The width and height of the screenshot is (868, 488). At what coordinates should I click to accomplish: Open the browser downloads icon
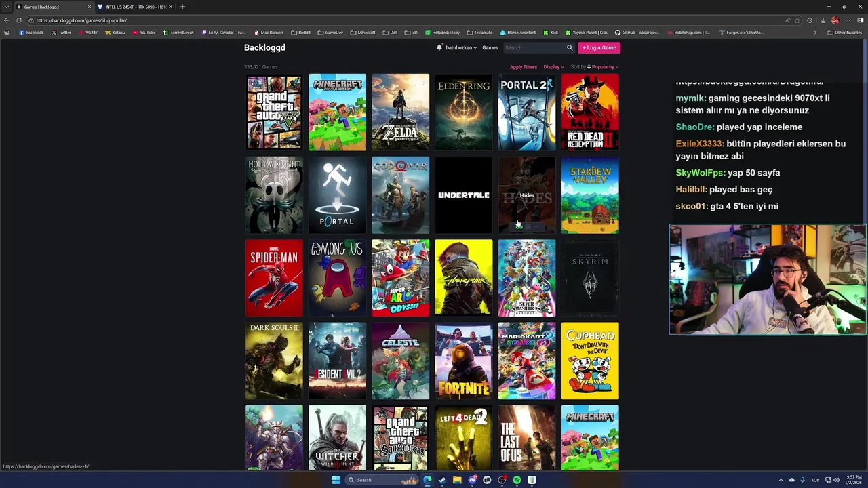[x=823, y=20]
